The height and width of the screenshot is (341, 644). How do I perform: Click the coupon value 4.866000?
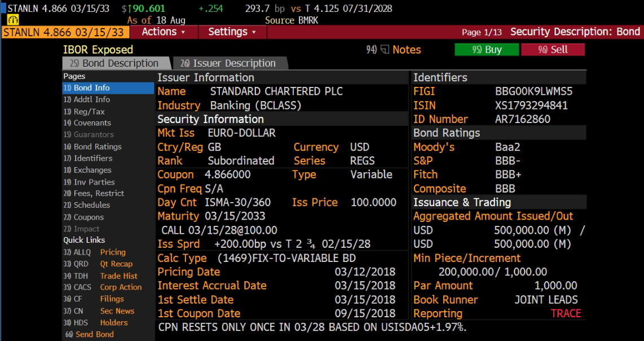coord(227,174)
